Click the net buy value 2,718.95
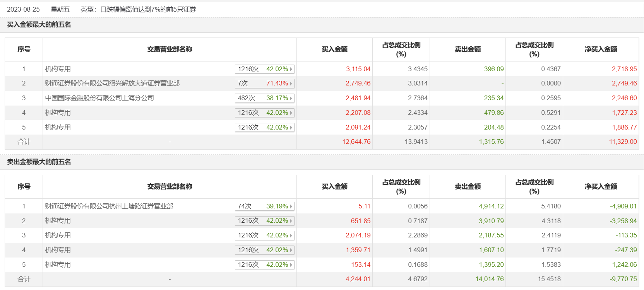Viewport: 644px width, 290px height. (624, 69)
